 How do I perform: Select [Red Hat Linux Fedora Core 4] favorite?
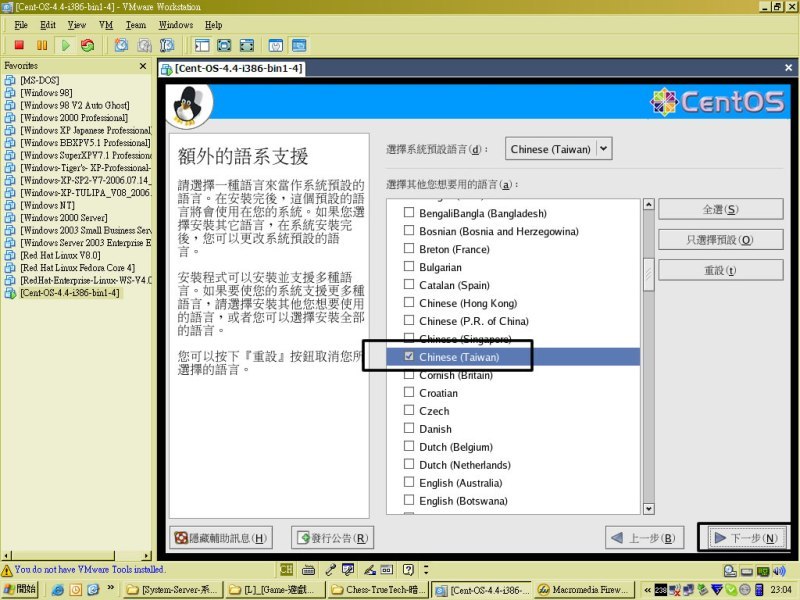point(78,268)
